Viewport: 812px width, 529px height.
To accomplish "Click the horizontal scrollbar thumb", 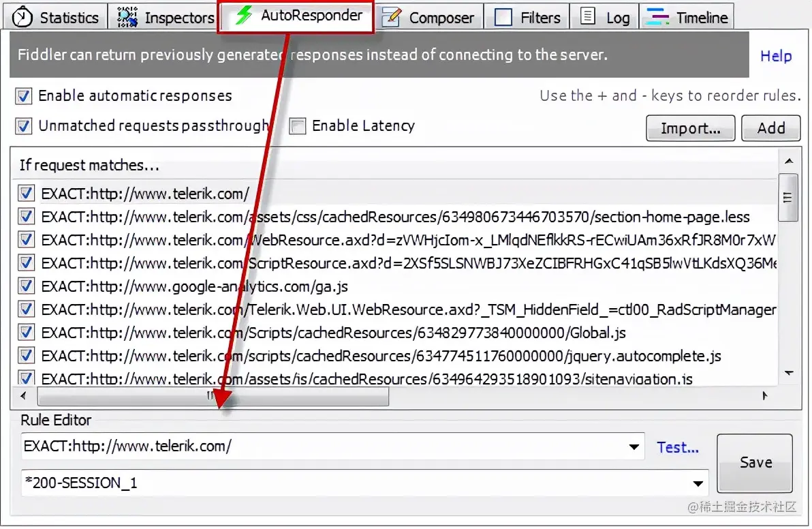I will coord(213,396).
